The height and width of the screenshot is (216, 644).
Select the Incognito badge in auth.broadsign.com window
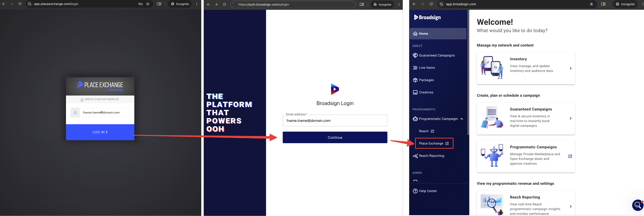point(382,5)
